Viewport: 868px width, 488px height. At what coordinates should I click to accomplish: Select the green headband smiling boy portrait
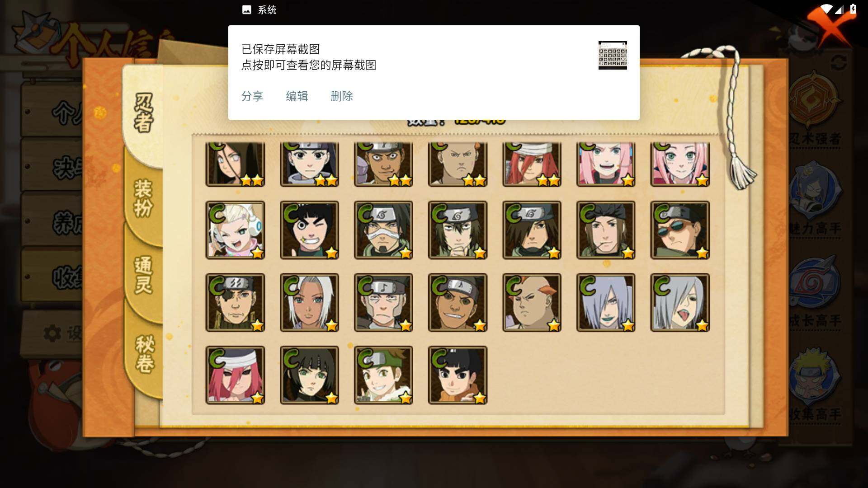[x=383, y=375]
